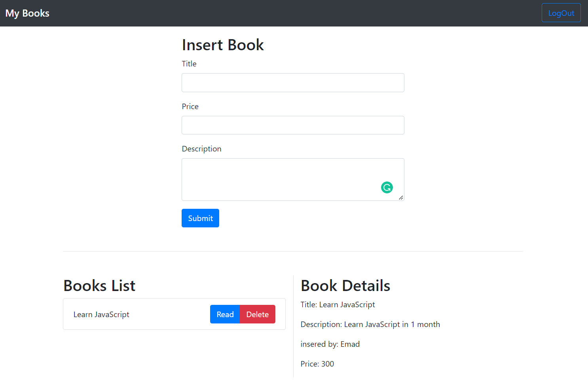Click the Title: Learn JavaScript detail text

[338, 304]
